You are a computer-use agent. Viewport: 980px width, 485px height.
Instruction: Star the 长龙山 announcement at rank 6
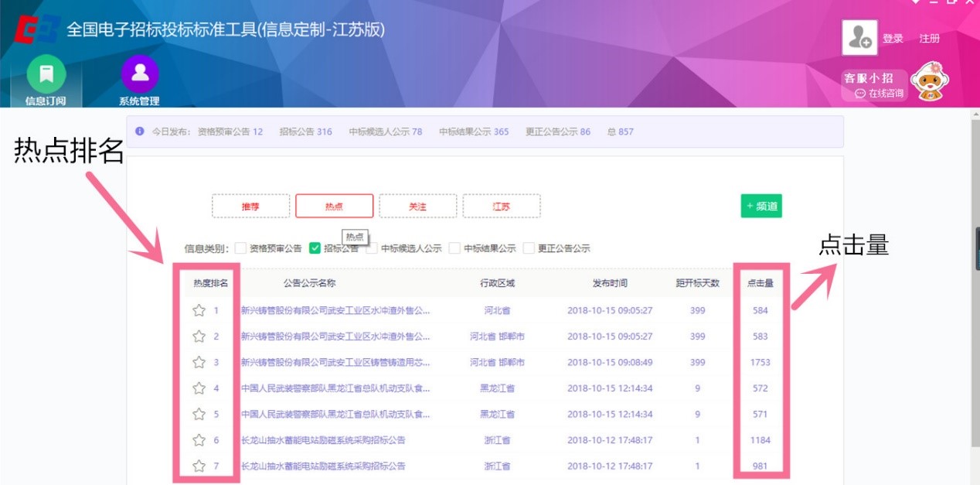[197, 440]
